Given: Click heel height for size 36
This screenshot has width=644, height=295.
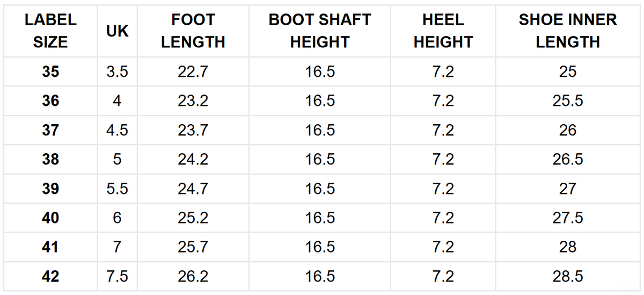Looking at the screenshot, I should (443, 101).
